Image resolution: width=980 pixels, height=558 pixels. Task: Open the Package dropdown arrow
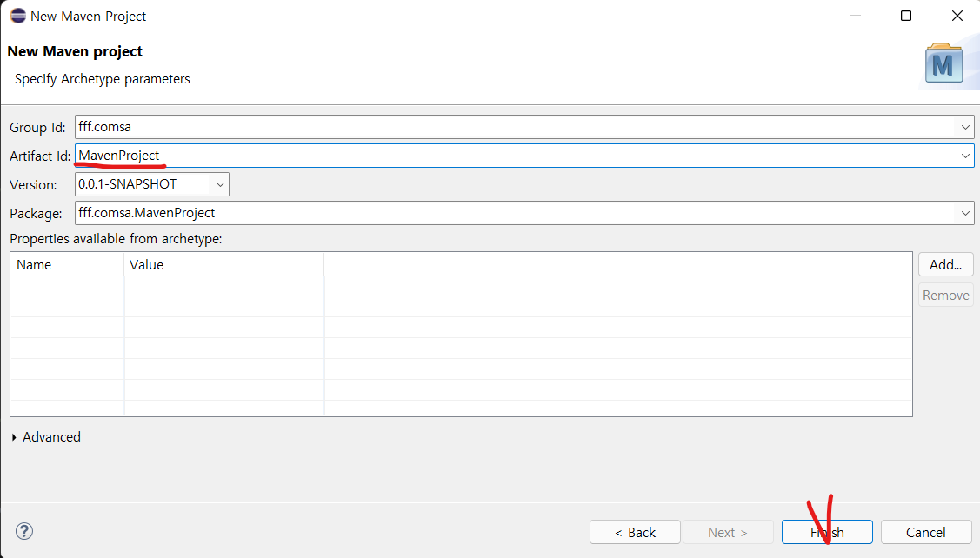click(965, 214)
